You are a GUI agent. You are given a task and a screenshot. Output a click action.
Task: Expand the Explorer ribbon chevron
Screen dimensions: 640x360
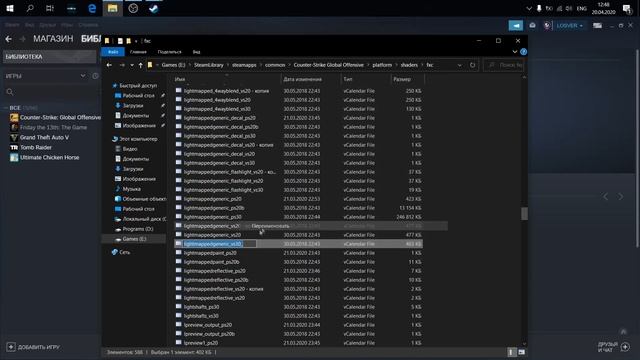515,52
